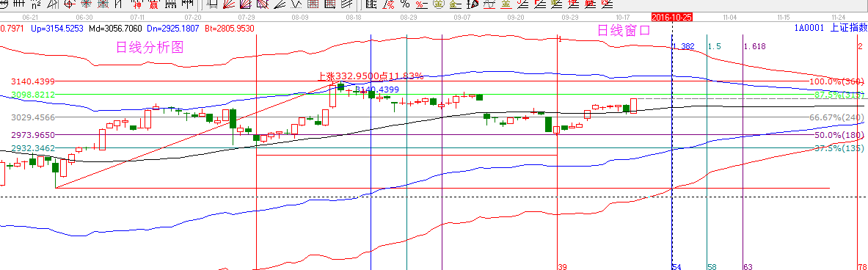
Task: Select the black percent sign tool
Action: [405, 4]
